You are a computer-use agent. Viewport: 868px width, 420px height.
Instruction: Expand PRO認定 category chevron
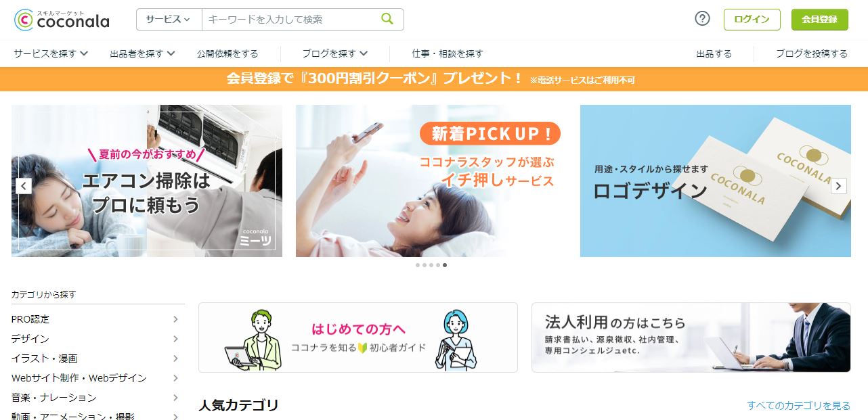[175, 319]
